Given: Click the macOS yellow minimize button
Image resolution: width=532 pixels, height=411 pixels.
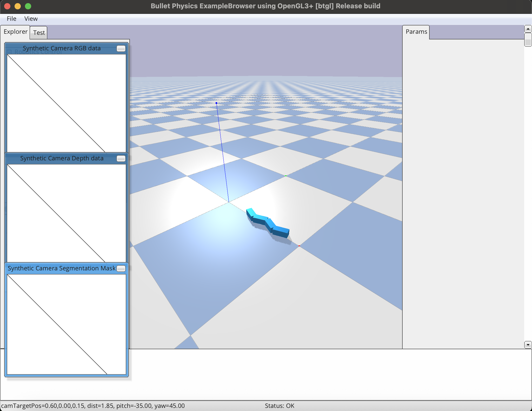Looking at the screenshot, I should [17, 6].
